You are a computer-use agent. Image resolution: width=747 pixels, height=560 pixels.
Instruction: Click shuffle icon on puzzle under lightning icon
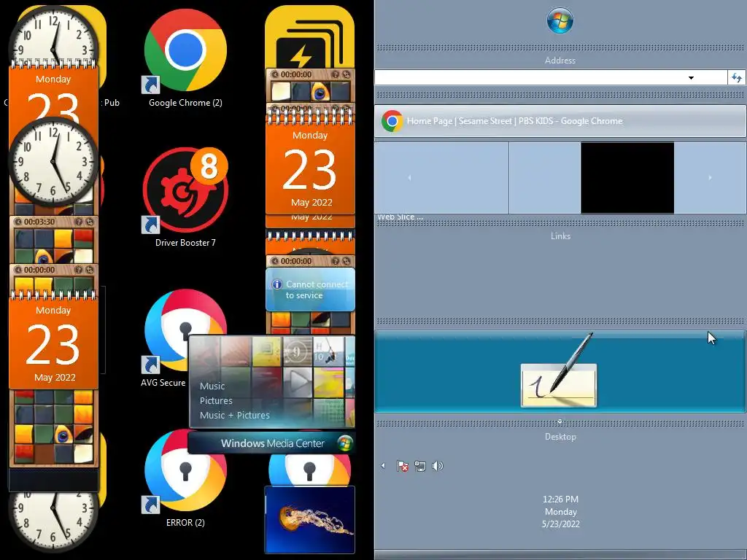click(346, 74)
